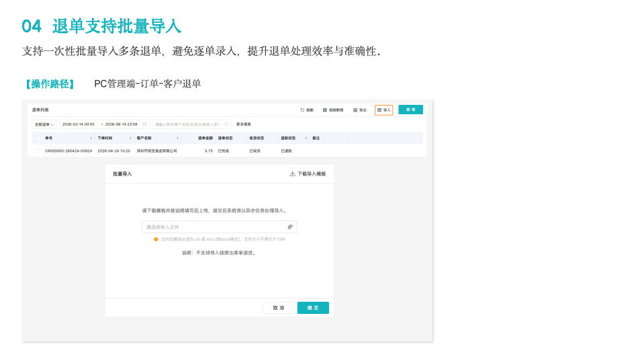Click the 批量导入 dialog title
The width and height of the screenshot is (644, 363).
coord(122,174)
